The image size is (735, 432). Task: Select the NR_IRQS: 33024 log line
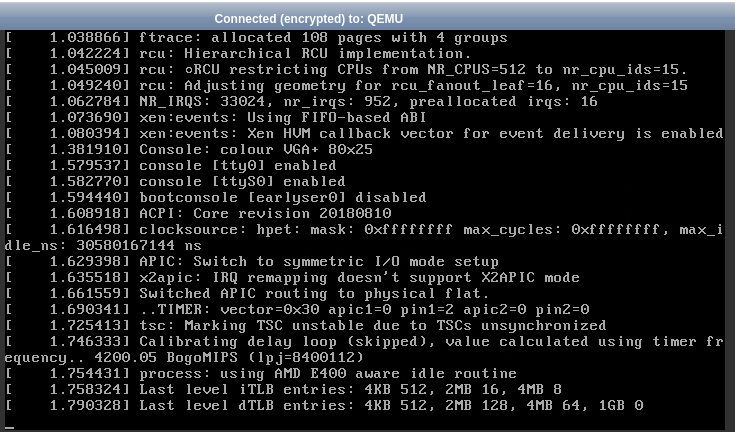(x=301, y=101)
